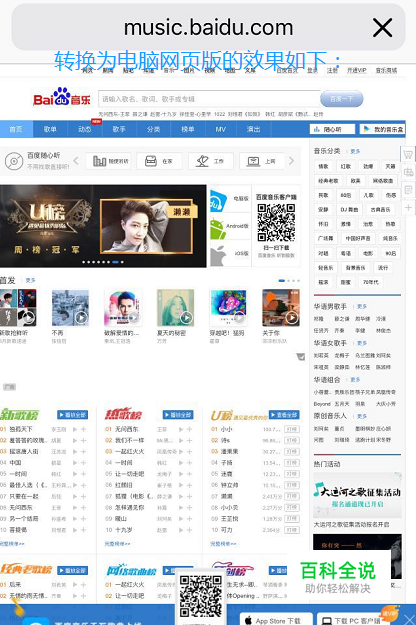
Task: Open the 动态 navigation tab
Action: (84, 129)
